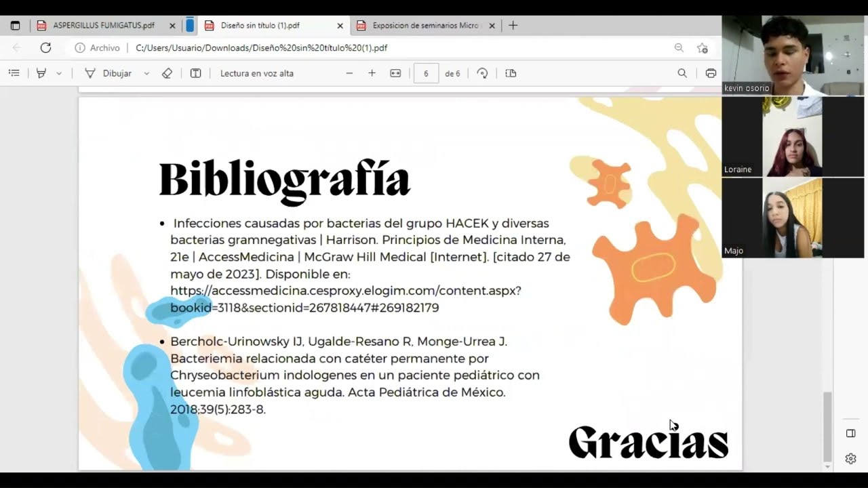Viewport: 868px width, 488px height.
Task: Click the browser zoom magnifier icon
Action: [679, 48]
